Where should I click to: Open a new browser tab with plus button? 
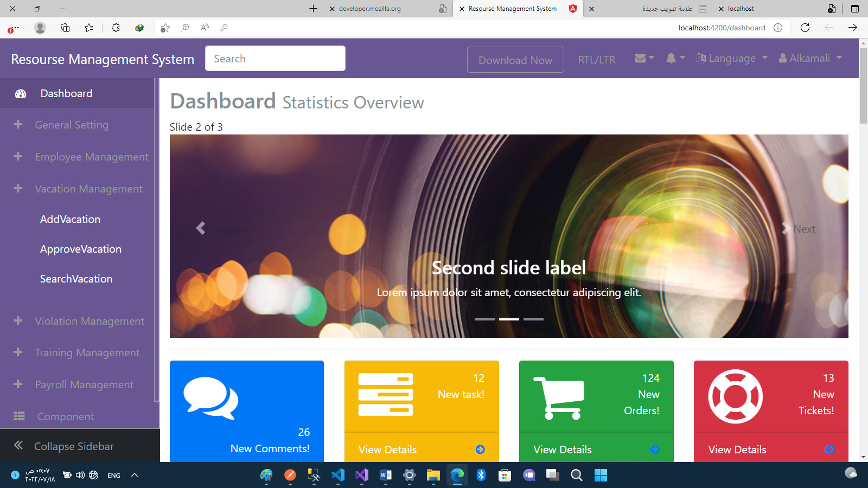(x=313, y=9)
